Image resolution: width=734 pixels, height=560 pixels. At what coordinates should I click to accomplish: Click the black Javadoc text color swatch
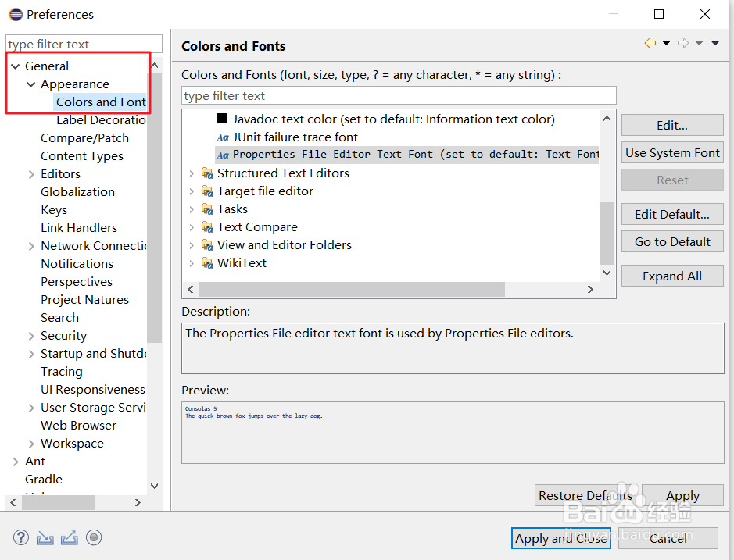coord(223,119)
